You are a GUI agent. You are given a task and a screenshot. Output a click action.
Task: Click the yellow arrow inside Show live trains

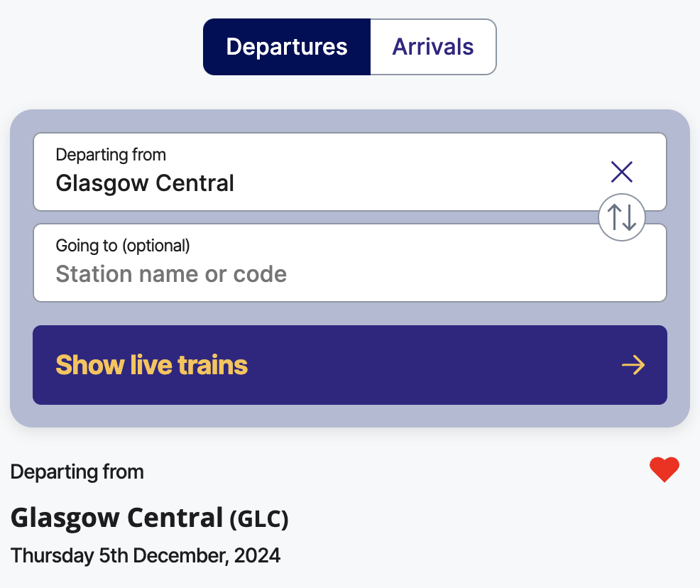pos(634,365)
